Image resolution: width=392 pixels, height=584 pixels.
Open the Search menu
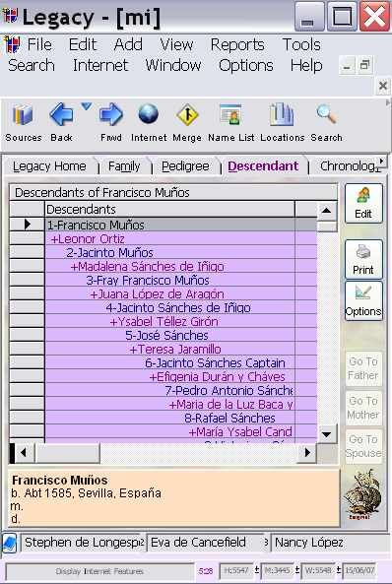click(32, 65)
